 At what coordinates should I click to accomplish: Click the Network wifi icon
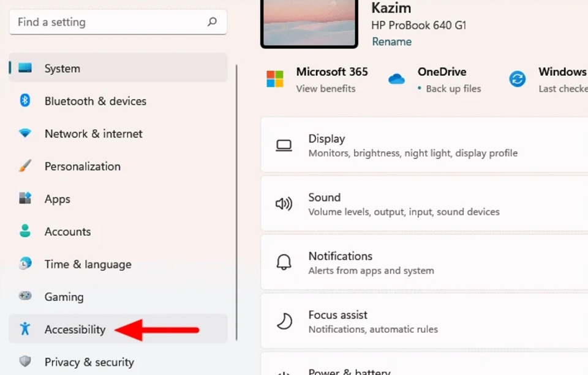(x=25, y=133)
